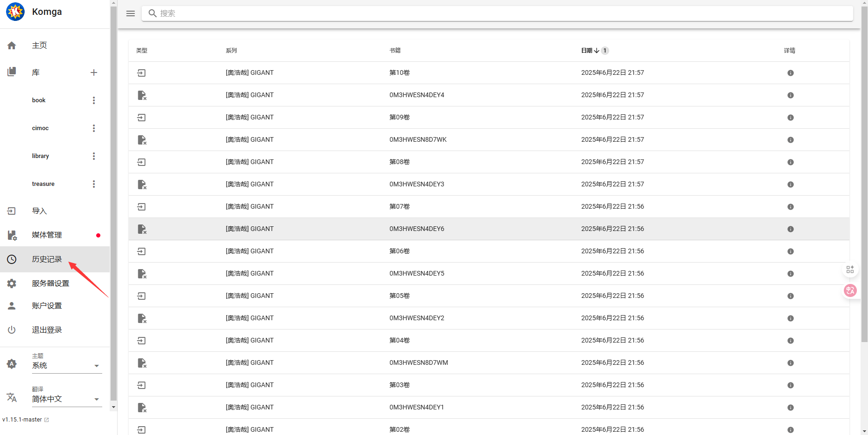
Task: Click the page vertical scrollbar
Action: [x=864, y=186]
